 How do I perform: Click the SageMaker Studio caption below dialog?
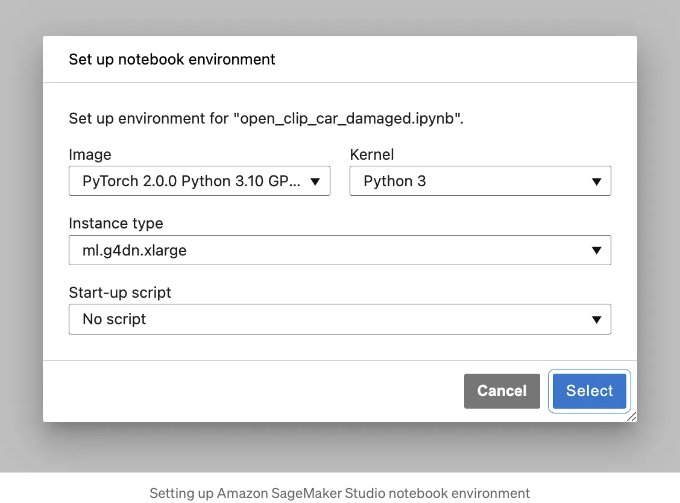[x=340, y=493]
